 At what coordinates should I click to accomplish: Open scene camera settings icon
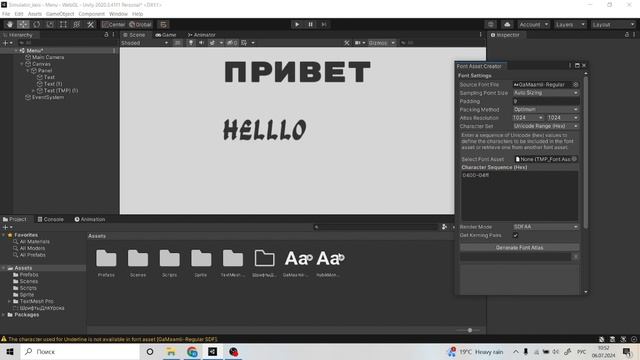coord(358,42)
